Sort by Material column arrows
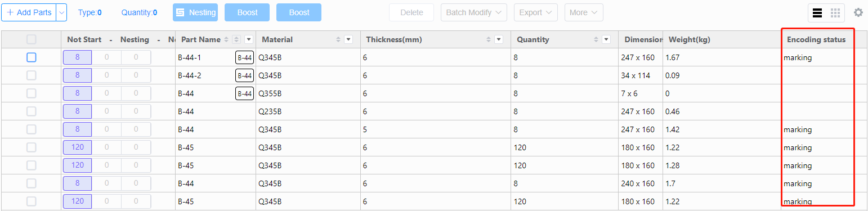The width and height of the screenshot is (868, 211). (338, 39)
